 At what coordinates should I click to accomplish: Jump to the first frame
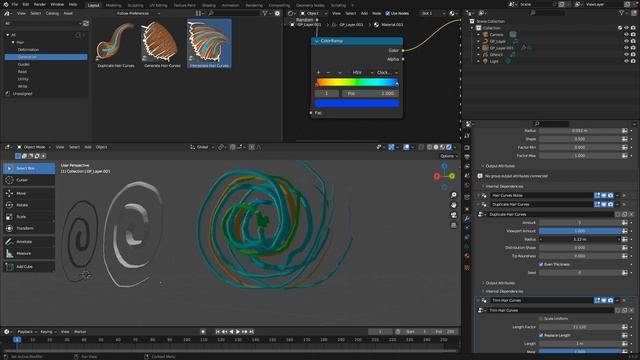tap(218, 332)
